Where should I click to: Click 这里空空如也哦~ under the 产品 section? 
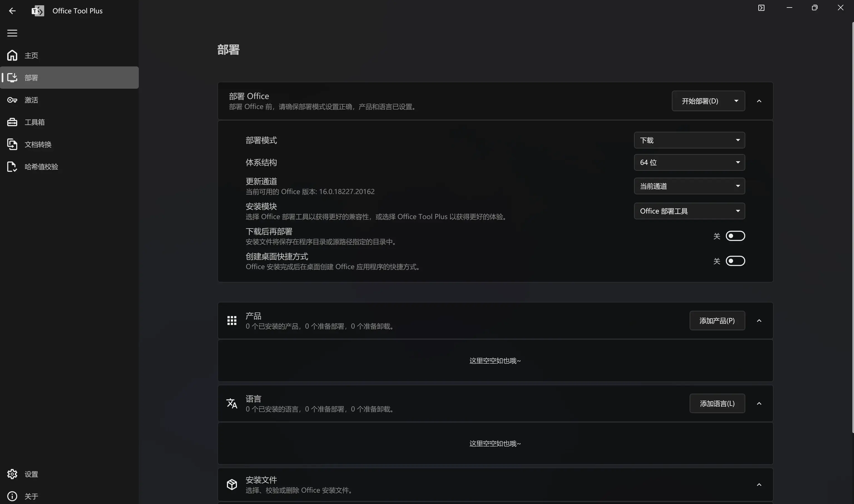(495, 361)
